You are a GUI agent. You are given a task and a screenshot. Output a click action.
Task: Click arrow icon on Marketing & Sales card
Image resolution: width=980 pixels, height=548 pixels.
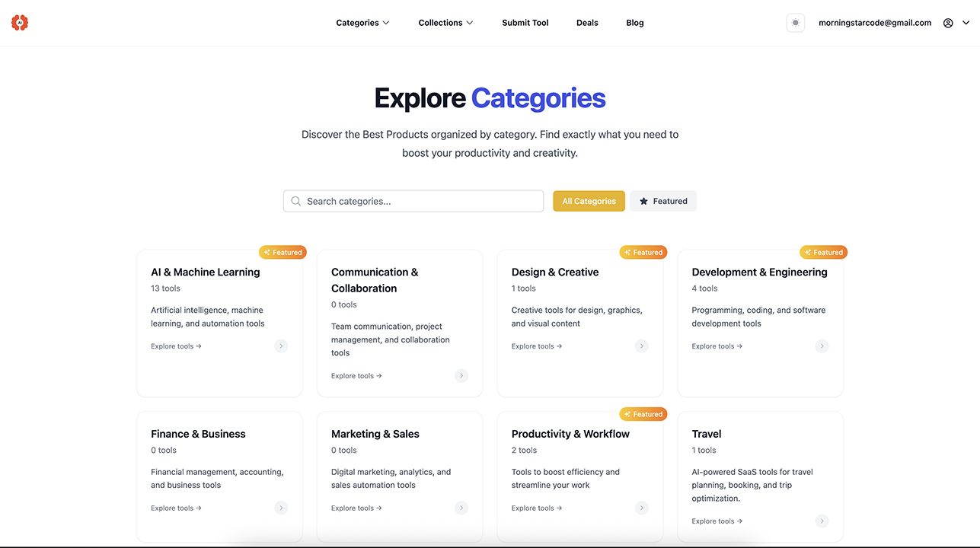click(461, 508)
